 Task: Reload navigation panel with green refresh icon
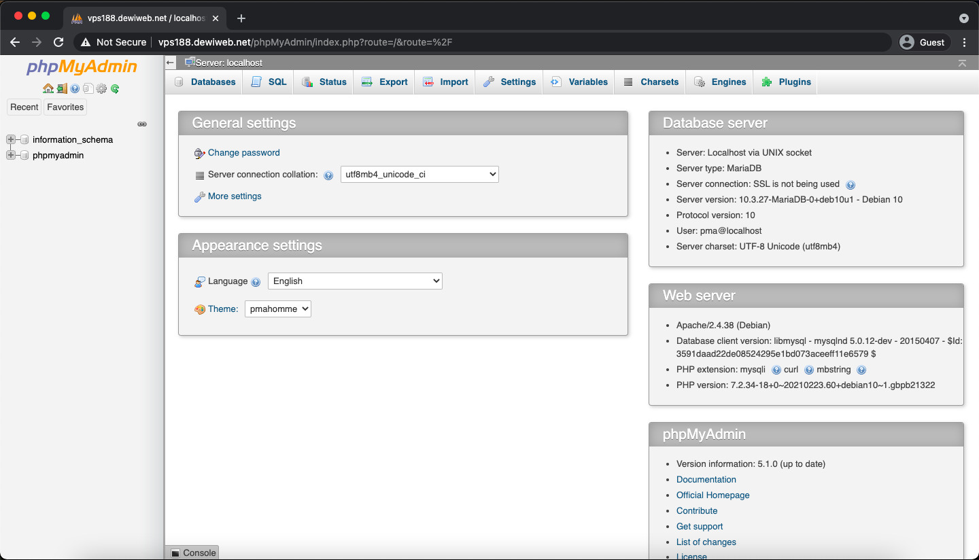click(115, 88)
